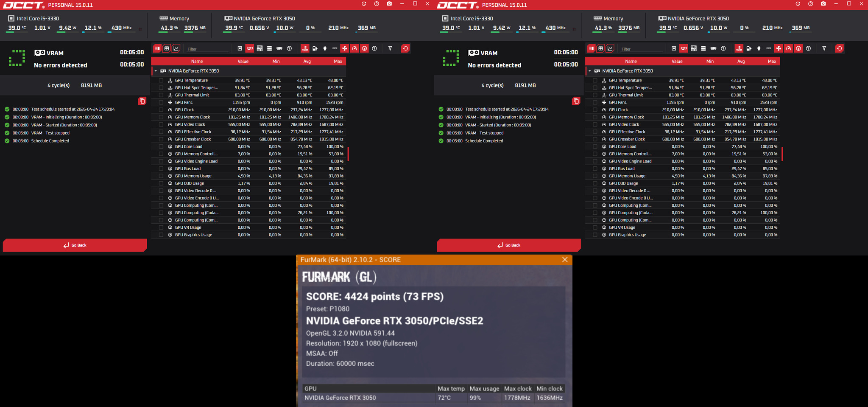Click the funnel filter icon in left OCCT
This screenshot has width=868, height=407.
click(x=390, y=48)
